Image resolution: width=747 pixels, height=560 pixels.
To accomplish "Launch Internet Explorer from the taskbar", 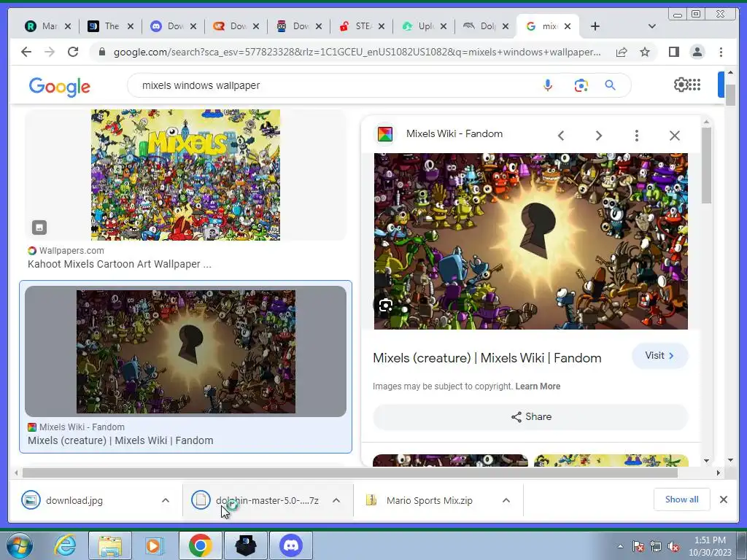I will [65, 545].
